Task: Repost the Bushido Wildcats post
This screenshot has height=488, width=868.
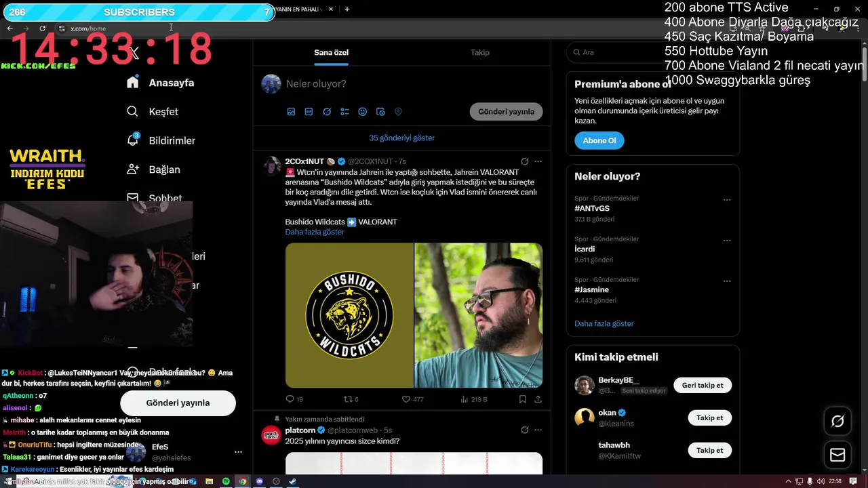Action: (349, 399)
